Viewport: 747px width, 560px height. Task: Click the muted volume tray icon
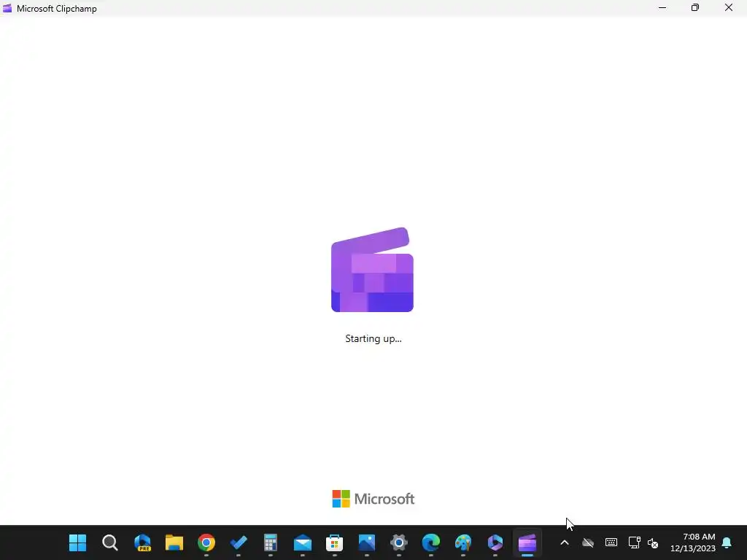click(653, 542)
